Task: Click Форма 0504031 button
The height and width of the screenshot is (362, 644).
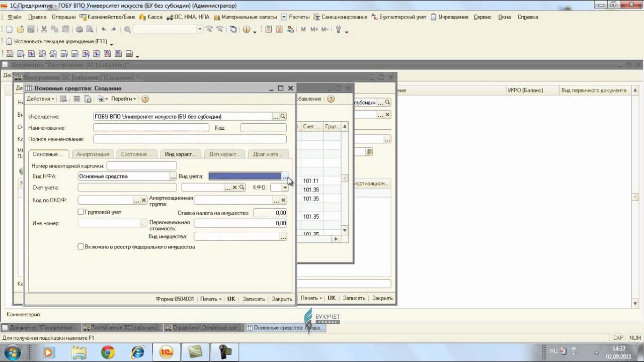Action: tap(175, 299)
